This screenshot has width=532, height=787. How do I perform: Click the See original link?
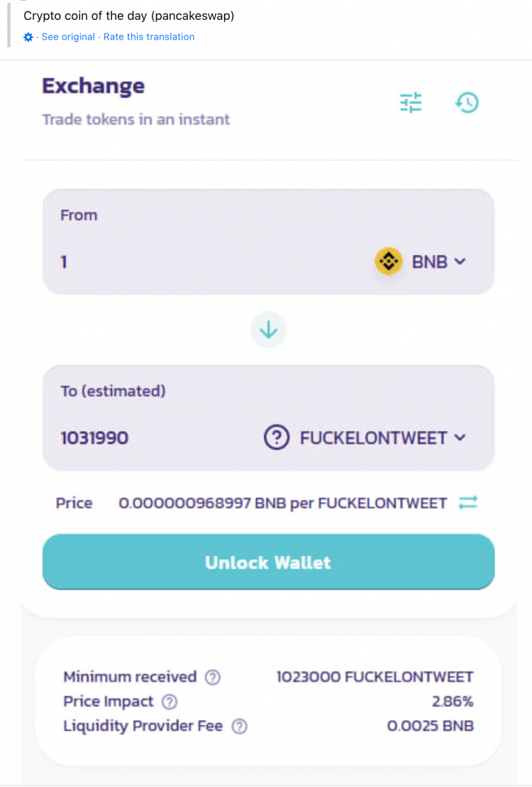click(68, 37)
